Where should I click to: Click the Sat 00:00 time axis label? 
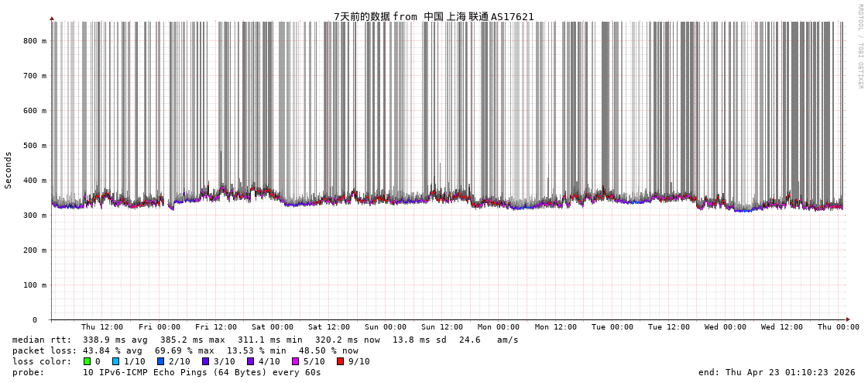point(273,327)
